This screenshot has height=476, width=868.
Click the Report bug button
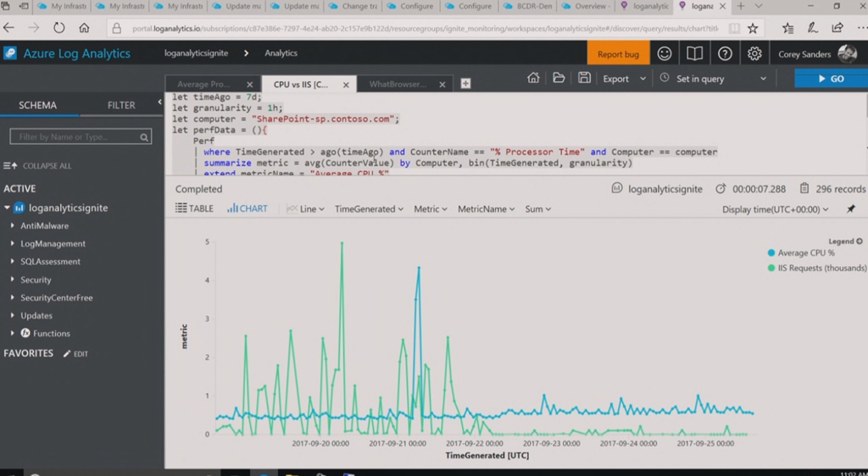pos(618,54)
